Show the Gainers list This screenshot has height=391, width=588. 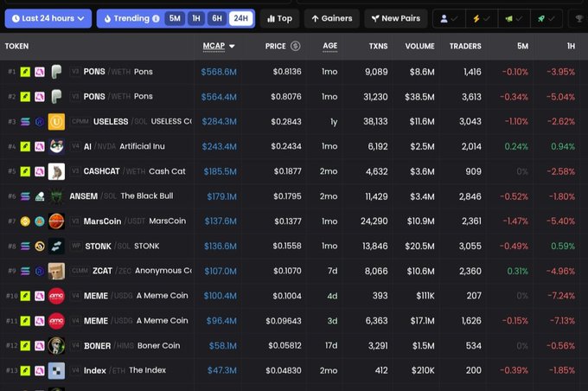[x=332, y=18]
